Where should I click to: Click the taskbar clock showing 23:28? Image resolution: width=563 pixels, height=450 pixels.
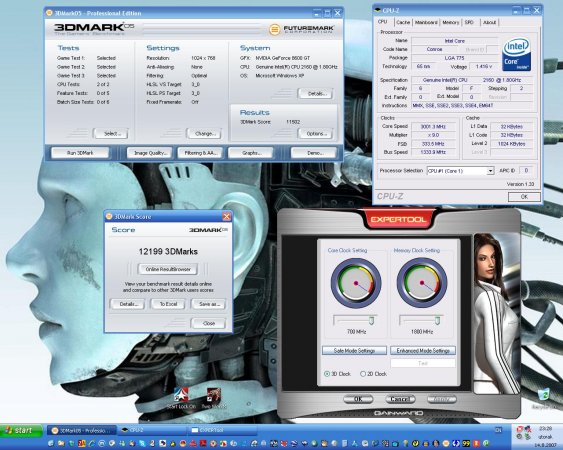click(x=545, y=428)
